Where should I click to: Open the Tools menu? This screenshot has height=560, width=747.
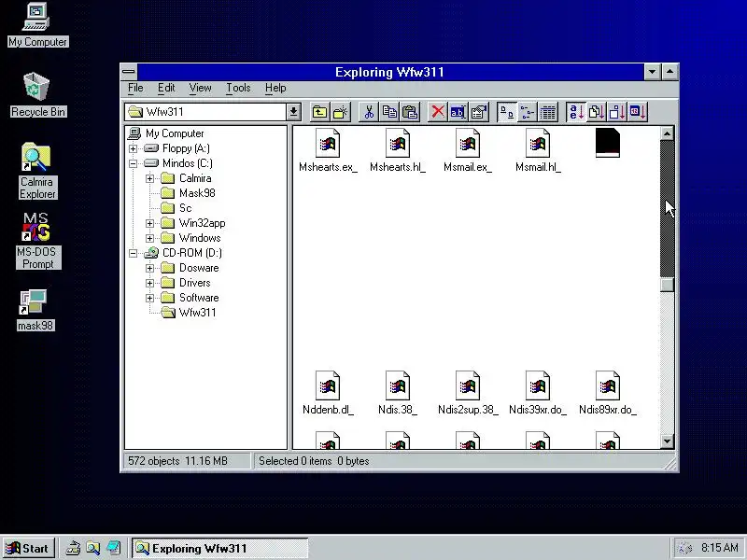click(x=238, y=88)
